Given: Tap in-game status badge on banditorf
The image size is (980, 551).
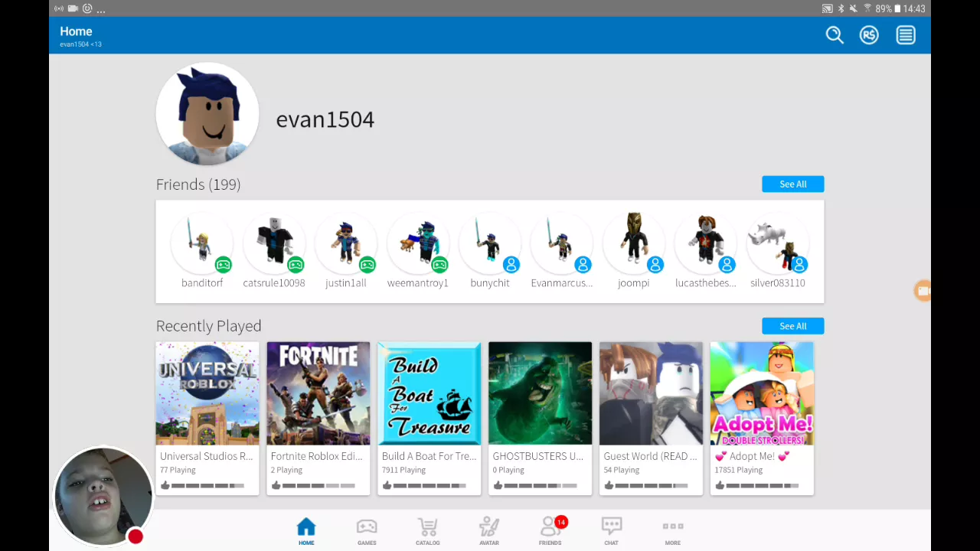Looking at the screenshot, I should click(x=223, y=265).
